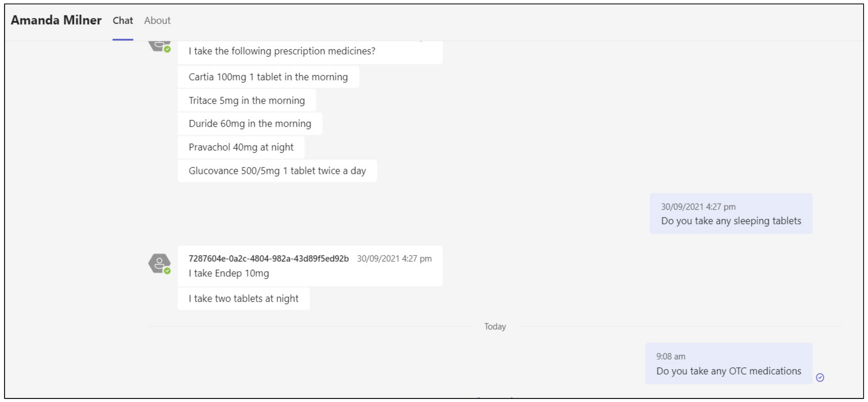Click the Duride 60mg message bubble

(x=250, y=124)
